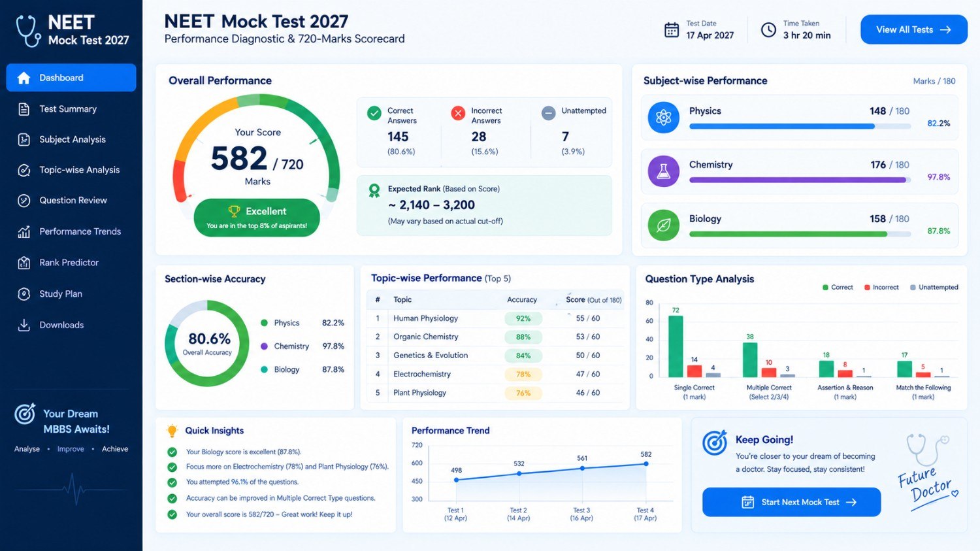Viewport: 980px width, 551px height.
Task: Click the trophy icon in Excellent badge
Action: tap(234, 211)
